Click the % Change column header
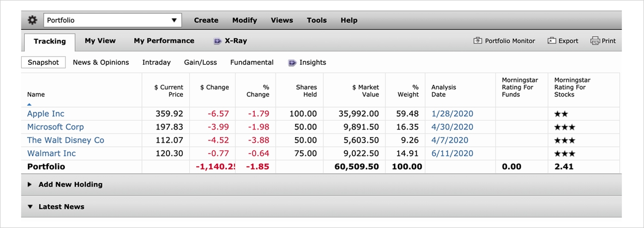The image size is (644, 228). tap(258, 91)
